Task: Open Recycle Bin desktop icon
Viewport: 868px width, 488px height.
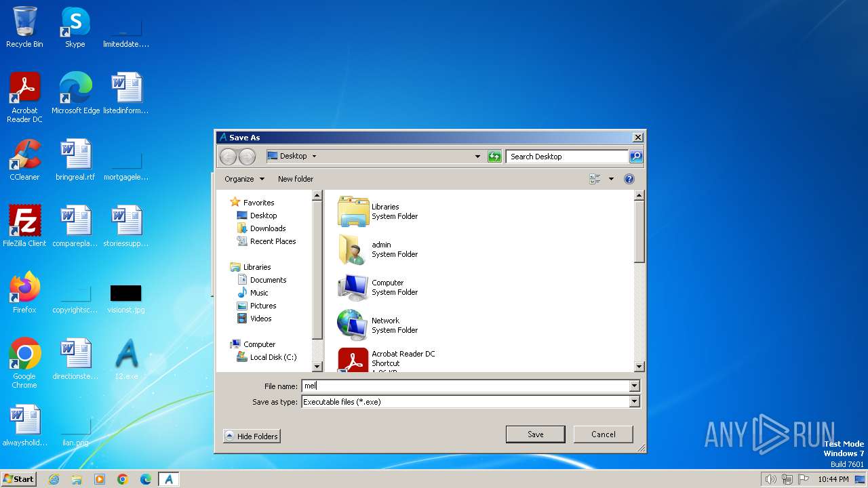Action: tap(24, 27)
